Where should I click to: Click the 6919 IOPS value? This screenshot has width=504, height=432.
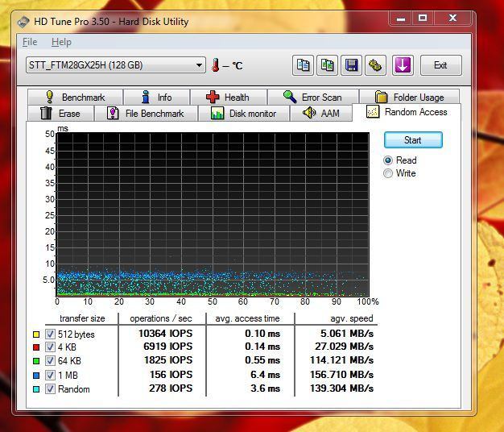point(168,347)
